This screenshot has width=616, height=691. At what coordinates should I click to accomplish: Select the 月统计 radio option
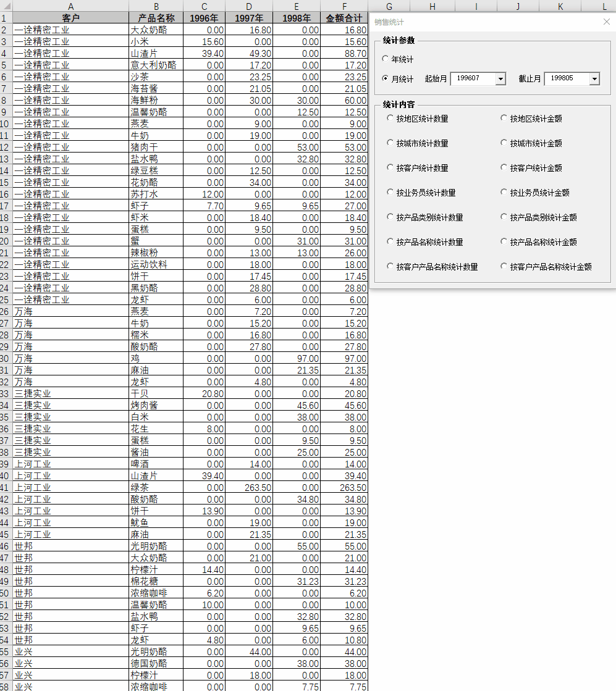tap(386, 79)
